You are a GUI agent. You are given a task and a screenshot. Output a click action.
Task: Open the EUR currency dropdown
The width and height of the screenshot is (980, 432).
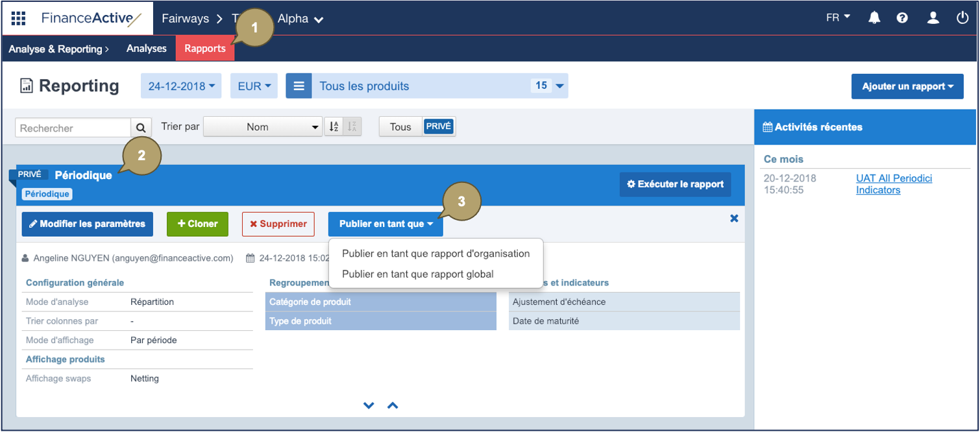point(254,86)
